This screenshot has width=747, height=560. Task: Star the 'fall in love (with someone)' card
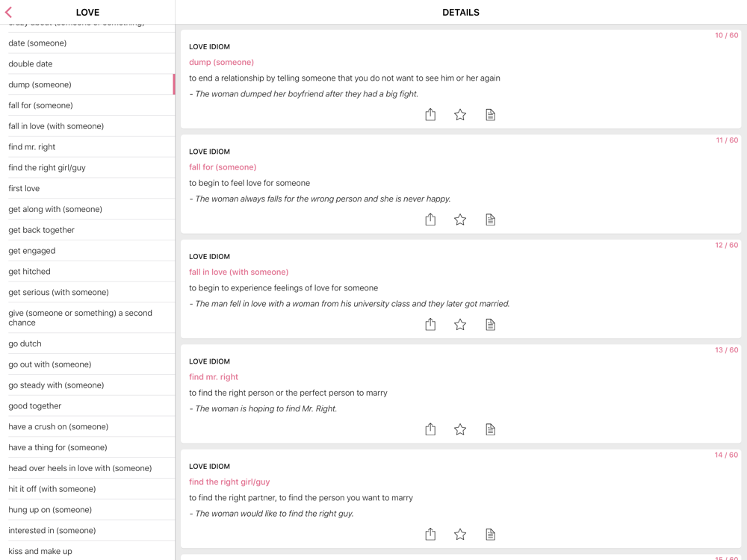(x=460, y=324)
